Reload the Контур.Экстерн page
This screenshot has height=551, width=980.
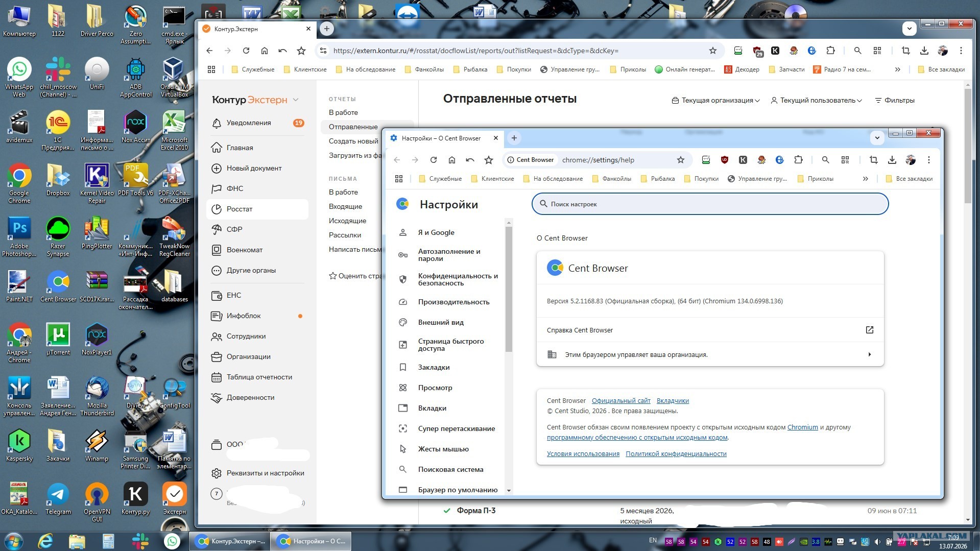[x=246, y=51]
